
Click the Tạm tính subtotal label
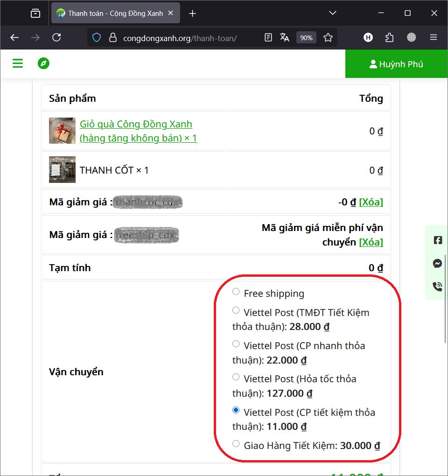tap(70, 268)
